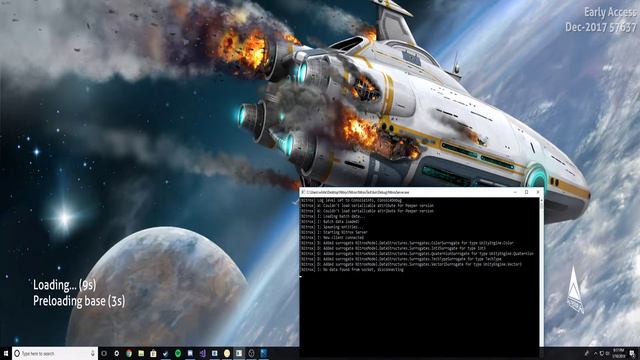
Task: Click 'No data found from socket' console line
Action: click(352, 269)
